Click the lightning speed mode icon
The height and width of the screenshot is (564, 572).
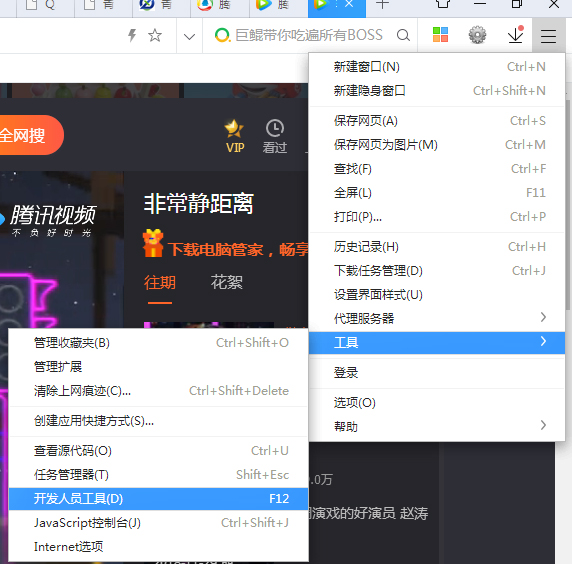(132, 36)
